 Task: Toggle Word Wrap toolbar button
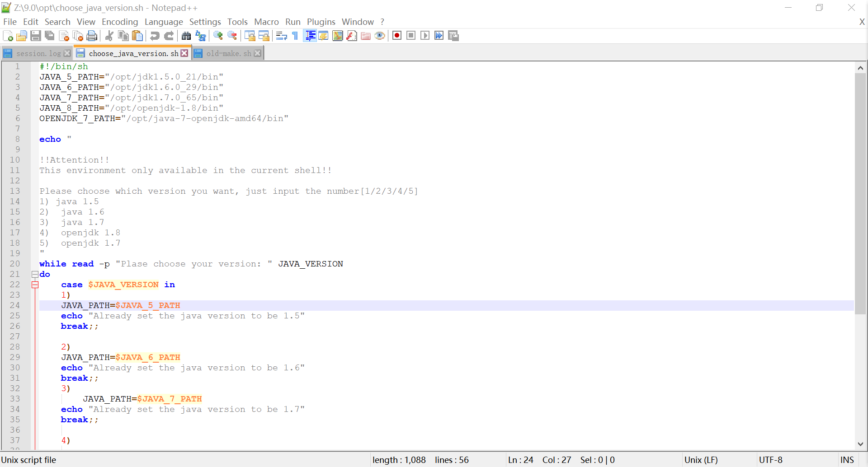coord(281,36)
